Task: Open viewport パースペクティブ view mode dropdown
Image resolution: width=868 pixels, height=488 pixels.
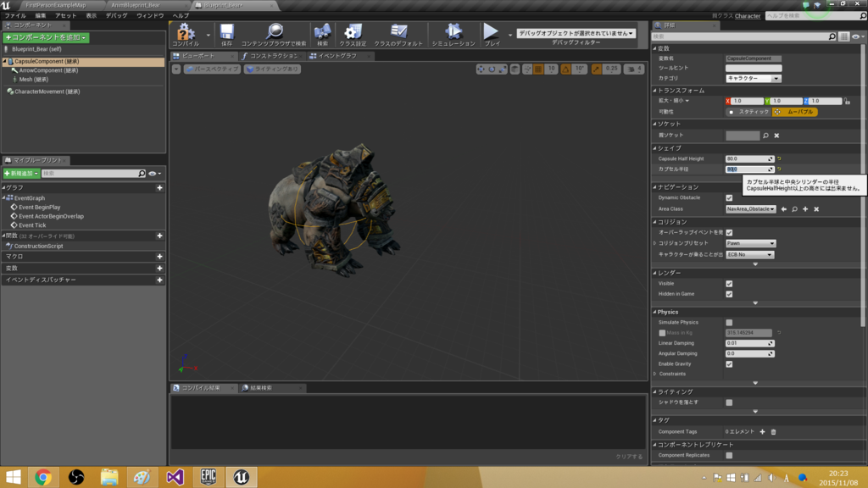Action: (x=212, y=69)
